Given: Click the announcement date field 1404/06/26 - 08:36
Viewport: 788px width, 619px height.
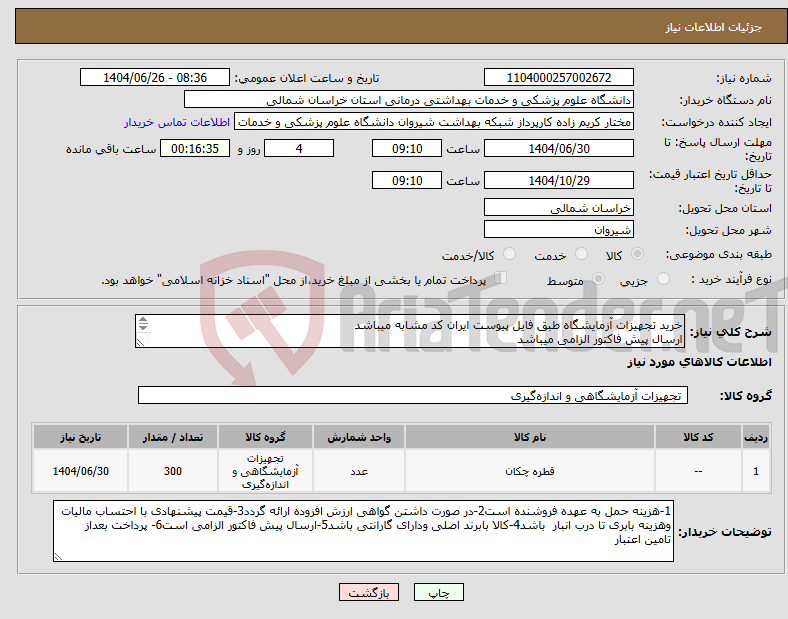Looking at the screenshot, I should pos(155,77).
